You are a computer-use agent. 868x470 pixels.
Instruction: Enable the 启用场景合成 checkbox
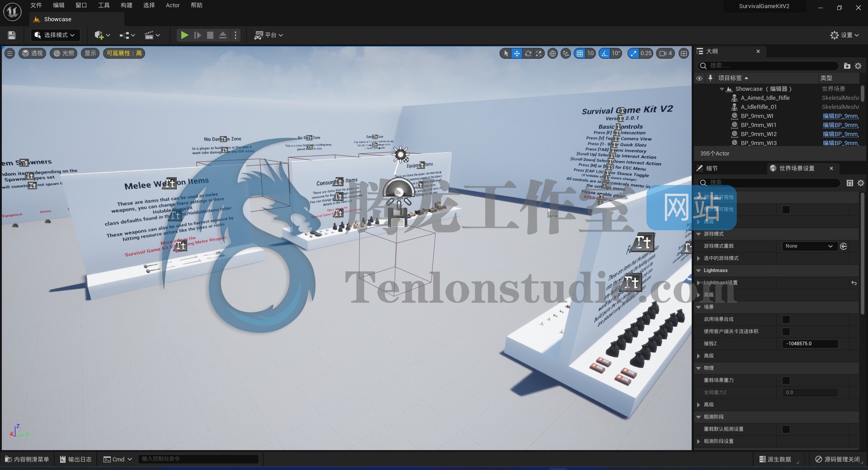pyautogui.click(x=786, y=320)
